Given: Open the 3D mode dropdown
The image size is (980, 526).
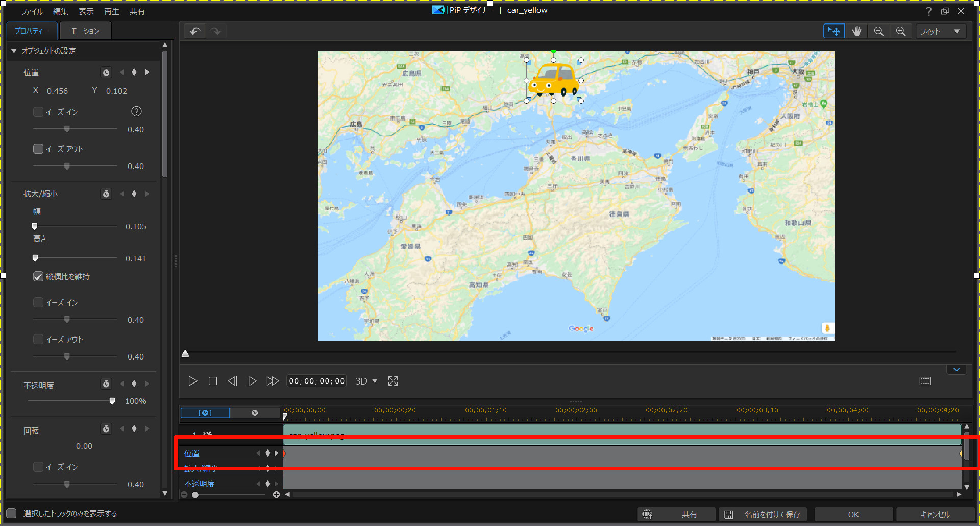Looking at the screenshot, I should pos(366,381).
